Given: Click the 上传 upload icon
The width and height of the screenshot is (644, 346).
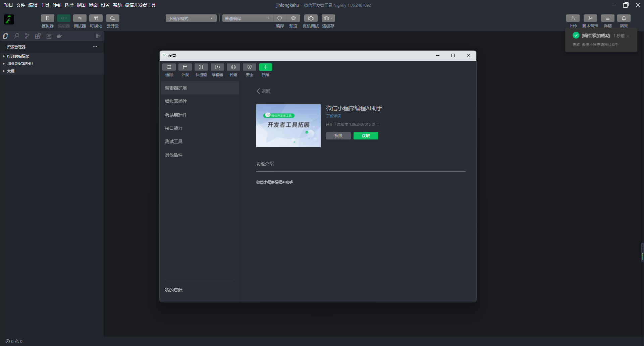Looking at the screenshot, I should pos(573,18).
